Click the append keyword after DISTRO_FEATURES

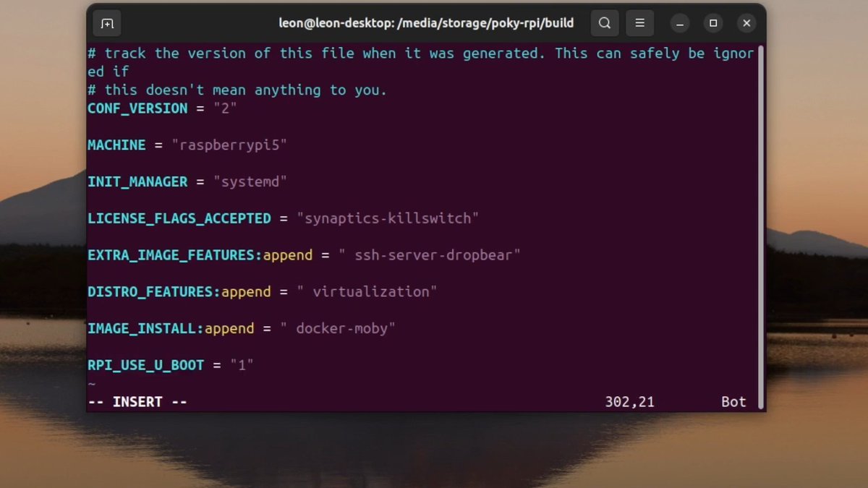point(246,292)
